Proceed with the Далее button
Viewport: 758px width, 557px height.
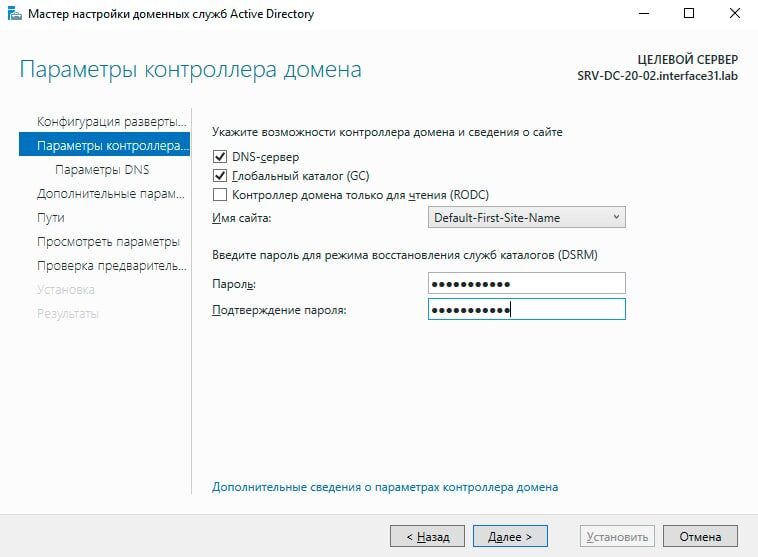pos(510,536)
